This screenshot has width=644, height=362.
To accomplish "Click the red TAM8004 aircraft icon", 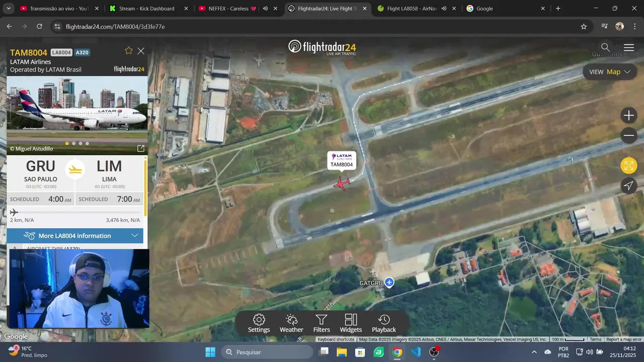I will 342,184.
